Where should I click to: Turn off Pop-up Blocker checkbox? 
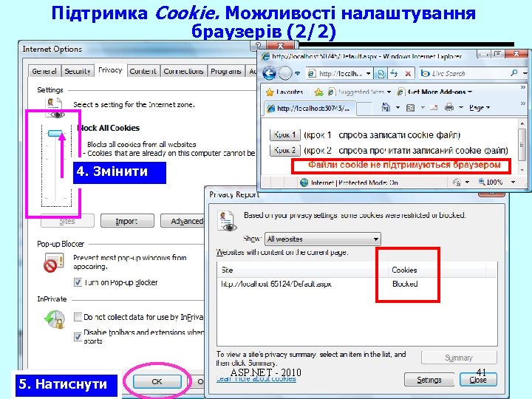pos(78,282)
